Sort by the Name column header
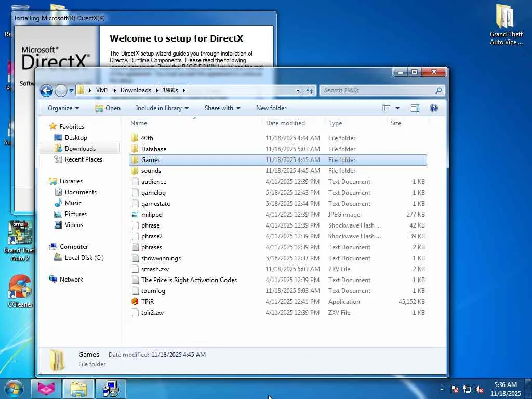 click(139, 123)
